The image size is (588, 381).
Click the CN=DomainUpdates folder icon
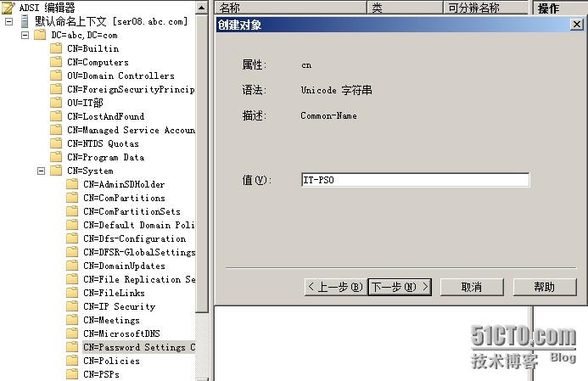click(x=72, y=266)
